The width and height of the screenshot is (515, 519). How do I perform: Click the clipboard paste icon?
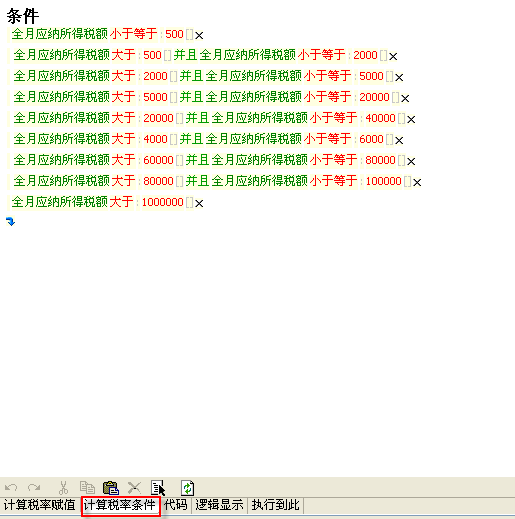[111, 488]
